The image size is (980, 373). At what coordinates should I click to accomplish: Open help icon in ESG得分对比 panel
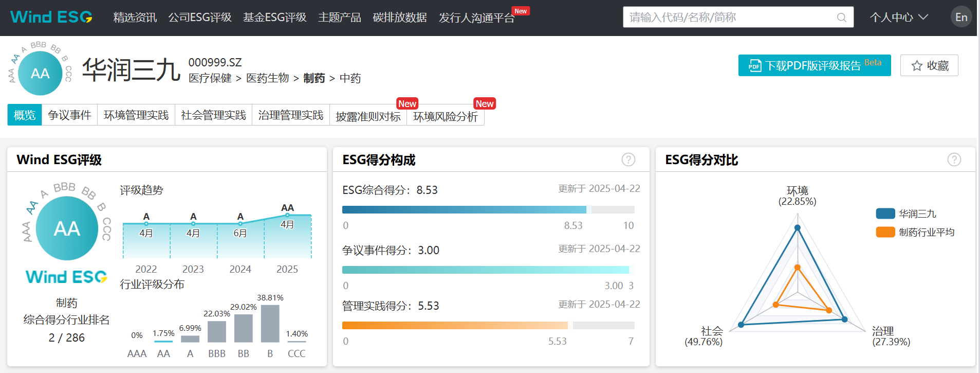pyautogui.click(x=954, y=160)
